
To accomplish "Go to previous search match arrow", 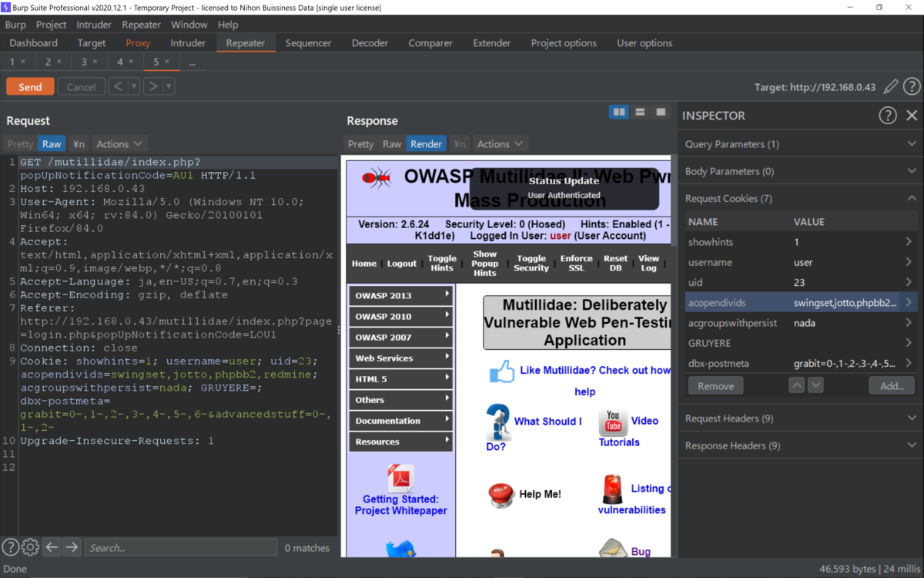I will (x=52, y=547).
